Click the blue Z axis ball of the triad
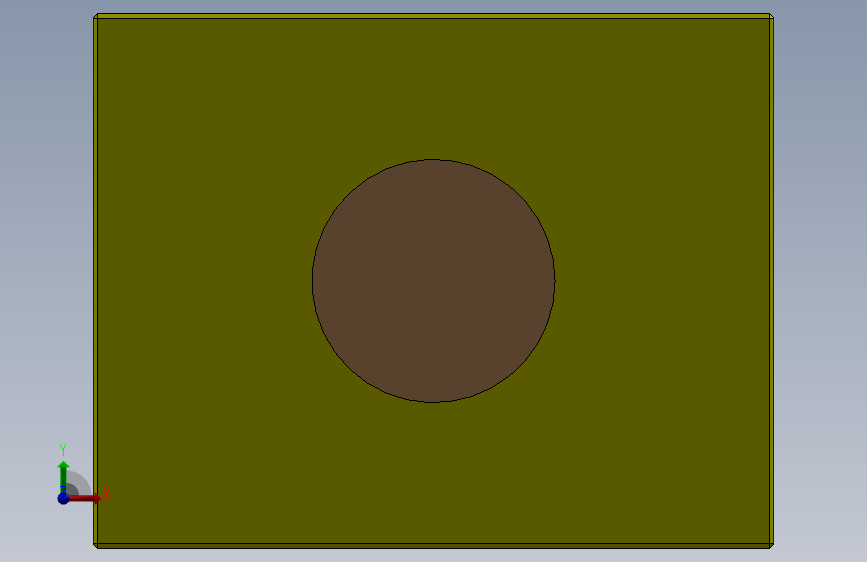The height and width of the screenshot is (562, 867). [63, 498]
